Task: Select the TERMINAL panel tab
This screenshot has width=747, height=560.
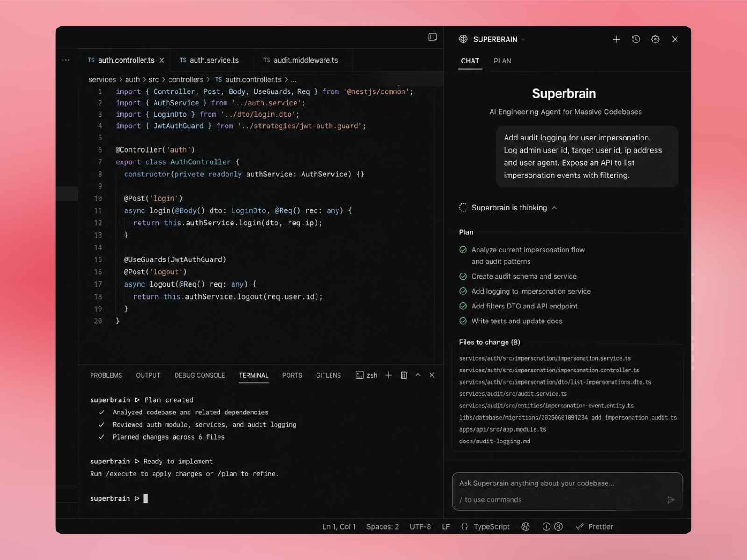Action: coord(254,375)
